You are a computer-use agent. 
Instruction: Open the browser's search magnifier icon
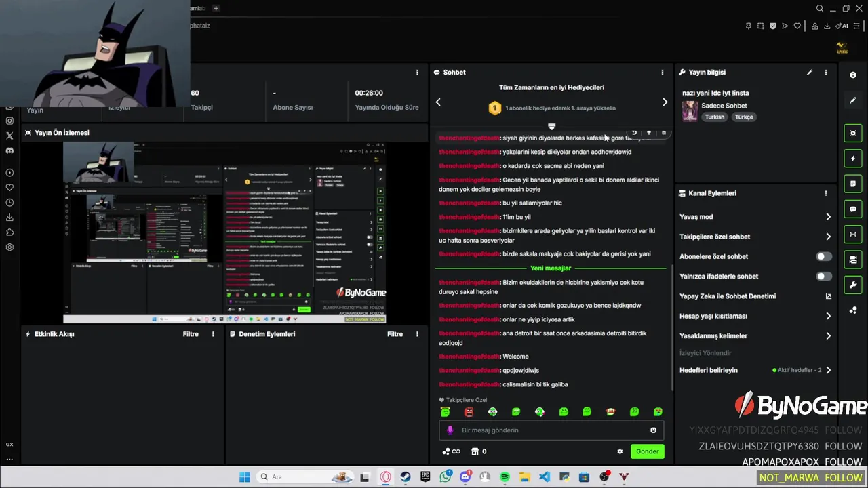coord(820,8)
